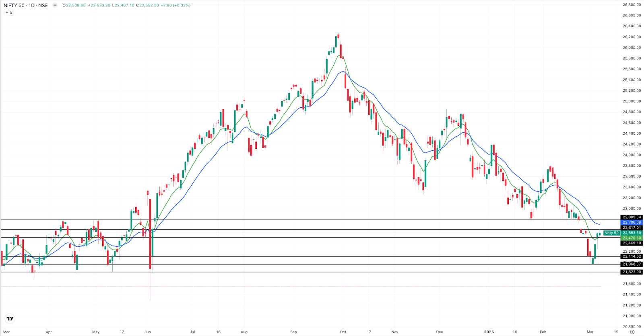Click the current price 22,552.50 label

point(632,233)
